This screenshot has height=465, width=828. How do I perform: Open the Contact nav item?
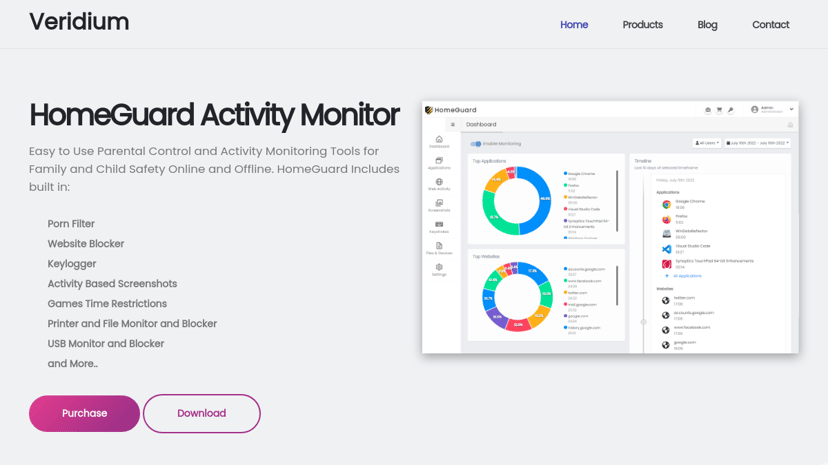(x=770, y=25)
